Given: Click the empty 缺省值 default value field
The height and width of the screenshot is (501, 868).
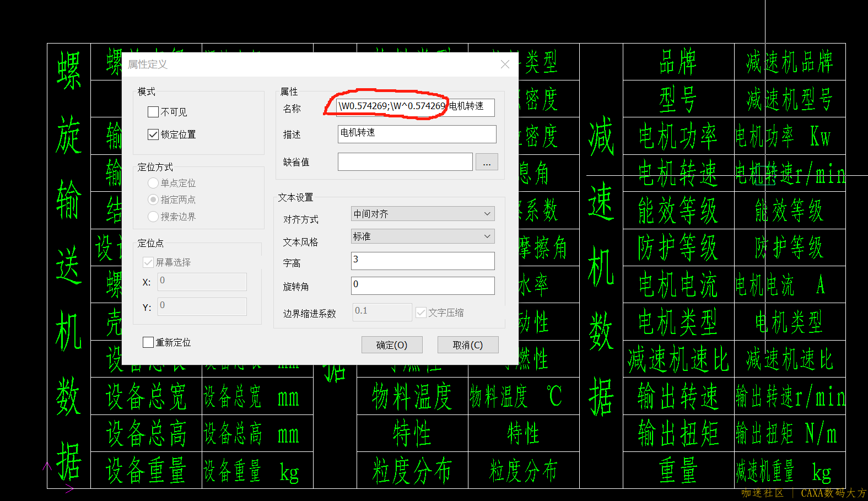Looking at the screenshot, I should [x=405, y=162].
